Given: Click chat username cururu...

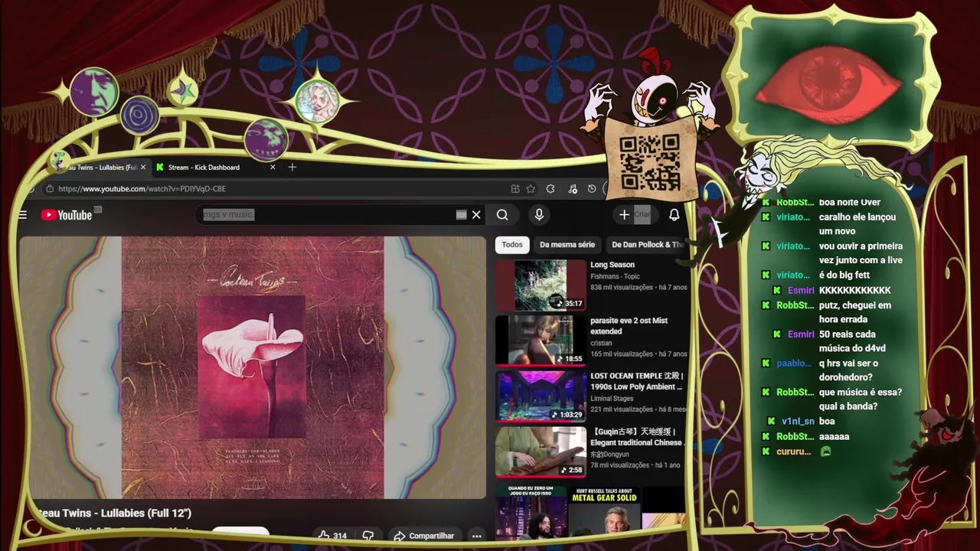Looking at the screenshot, I should 794,452.
